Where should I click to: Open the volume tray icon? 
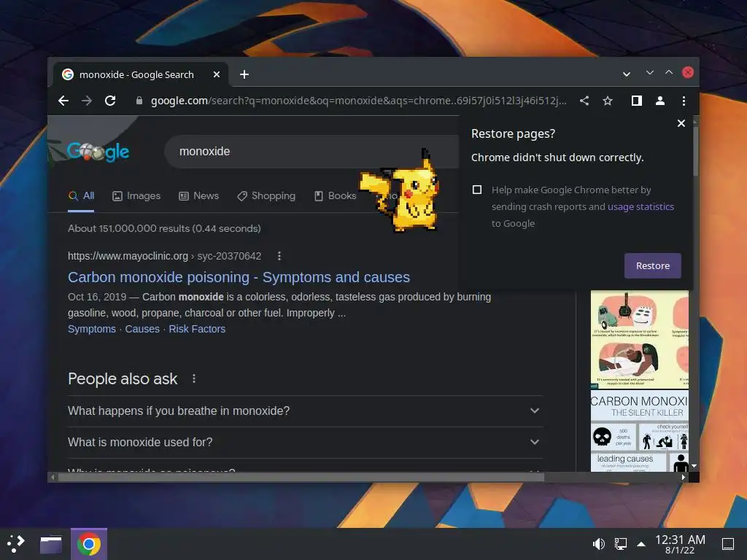coord(598,544)
